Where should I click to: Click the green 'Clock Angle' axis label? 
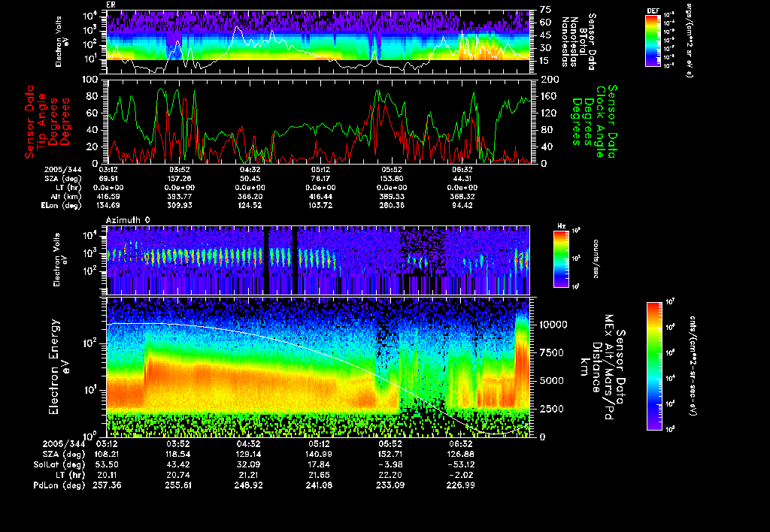(601, 122)
